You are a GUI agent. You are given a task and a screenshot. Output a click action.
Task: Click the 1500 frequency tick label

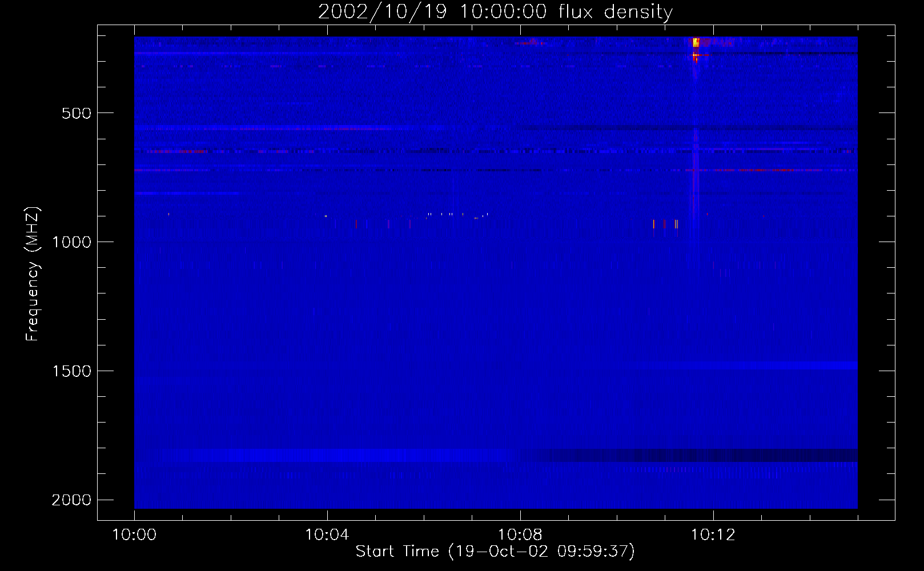point(71,371)
